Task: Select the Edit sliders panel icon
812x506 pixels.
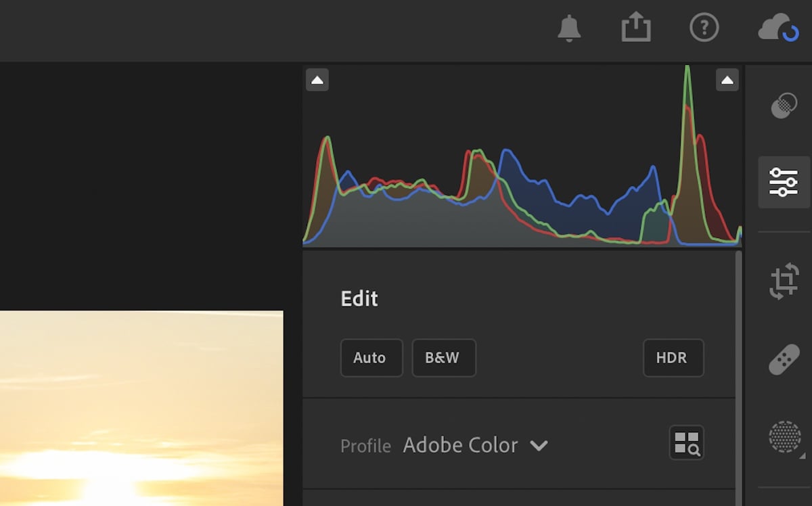Action: coord(784,181)
